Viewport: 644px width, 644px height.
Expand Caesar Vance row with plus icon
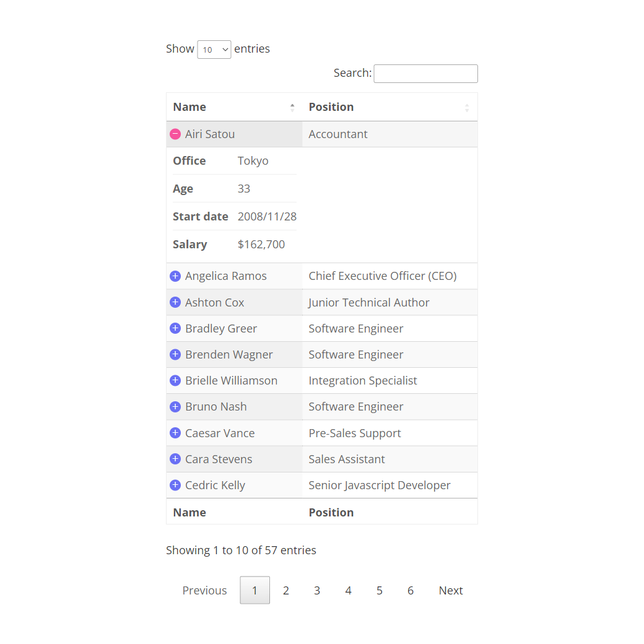pos(175,433)
